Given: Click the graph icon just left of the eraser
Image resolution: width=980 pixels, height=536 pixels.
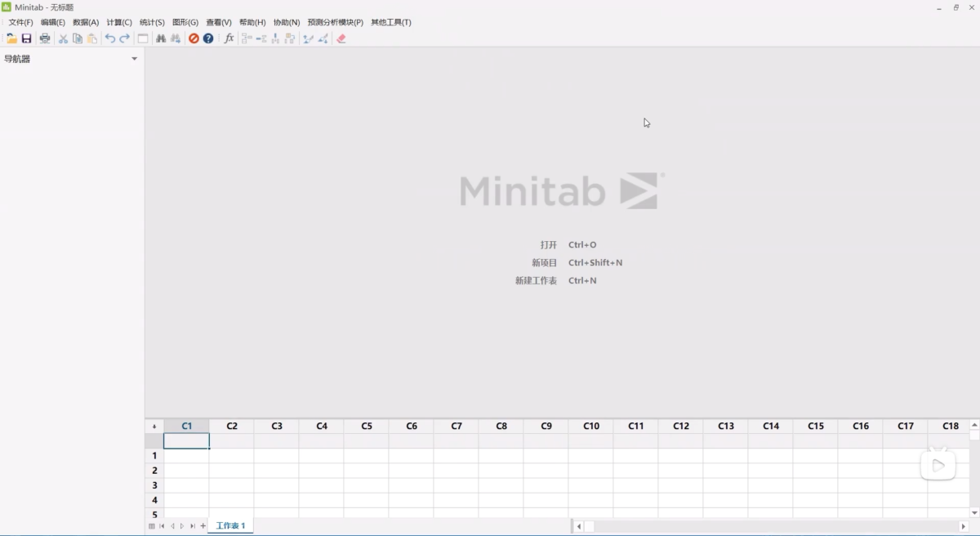Looking at the screenshot, I should point(323,38).
